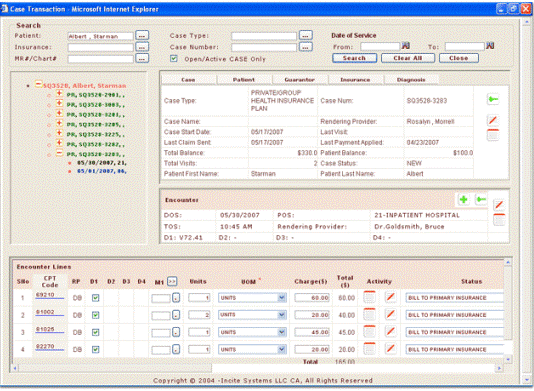Screen dimensions: 534x391
Task: Open the To date calendar picker icon
Action: click(x=490, y=46)
